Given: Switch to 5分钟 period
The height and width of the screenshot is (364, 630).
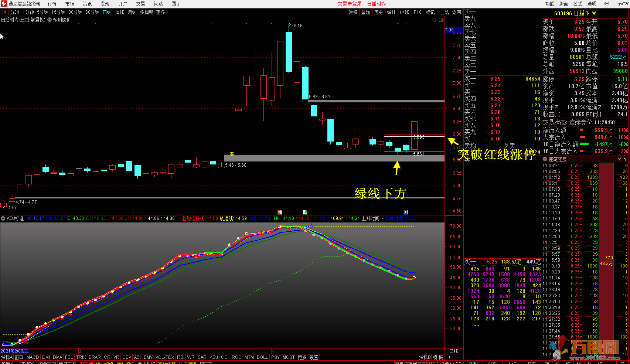Looking at the screenshot, I should [x=42, y=12].
